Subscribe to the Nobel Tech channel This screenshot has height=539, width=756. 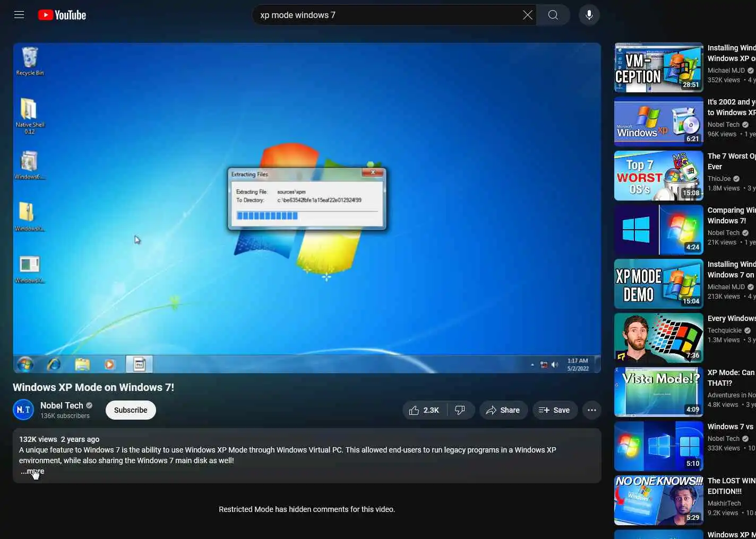(131, 410)
